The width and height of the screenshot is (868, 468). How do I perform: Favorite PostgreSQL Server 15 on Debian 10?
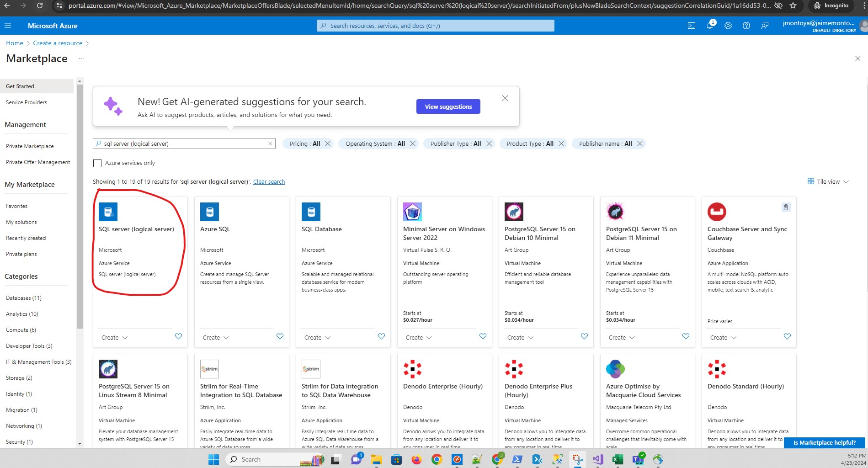point(584,336)
